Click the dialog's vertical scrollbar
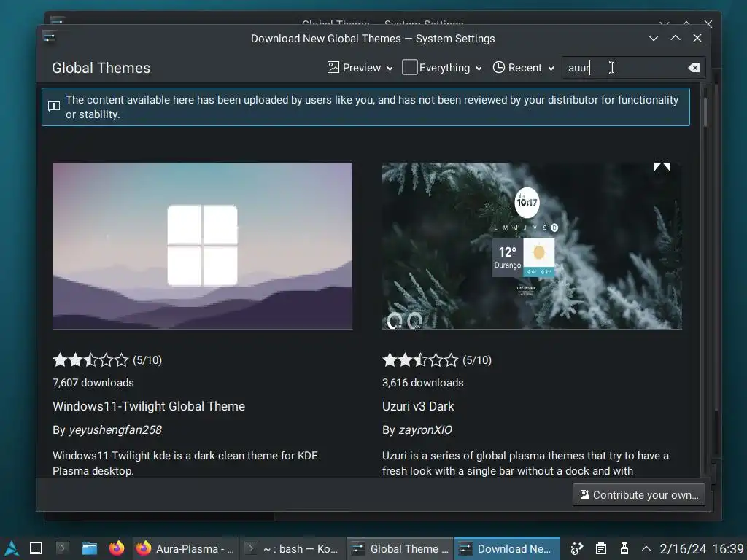 tap(705, 281)
